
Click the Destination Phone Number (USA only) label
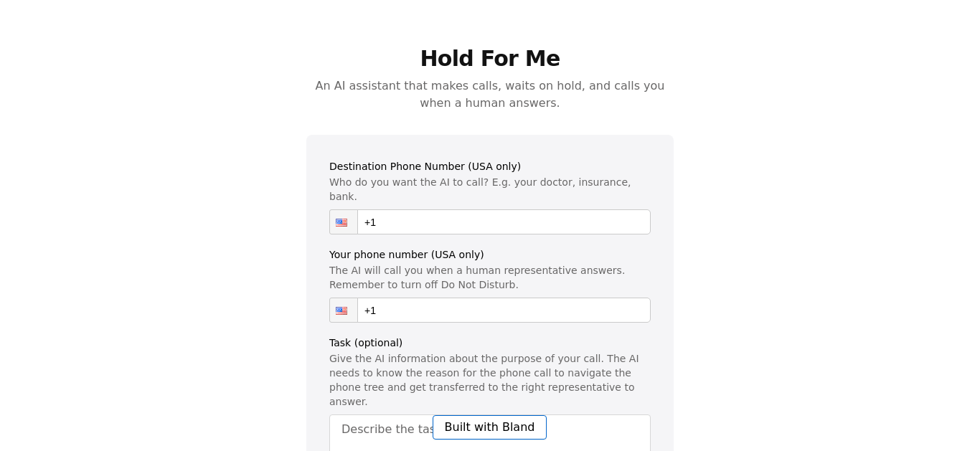(x=425, y=166)
